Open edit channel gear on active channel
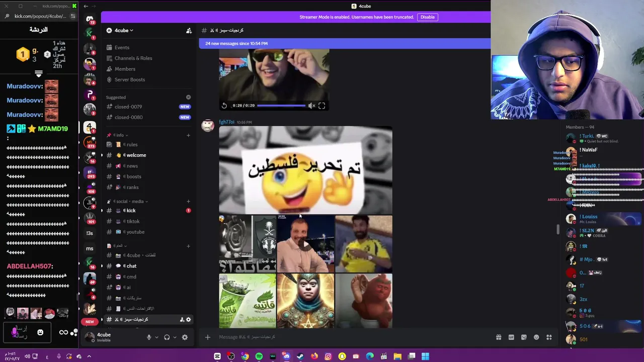Screen dimensions: 644x362 coord(189,320)
